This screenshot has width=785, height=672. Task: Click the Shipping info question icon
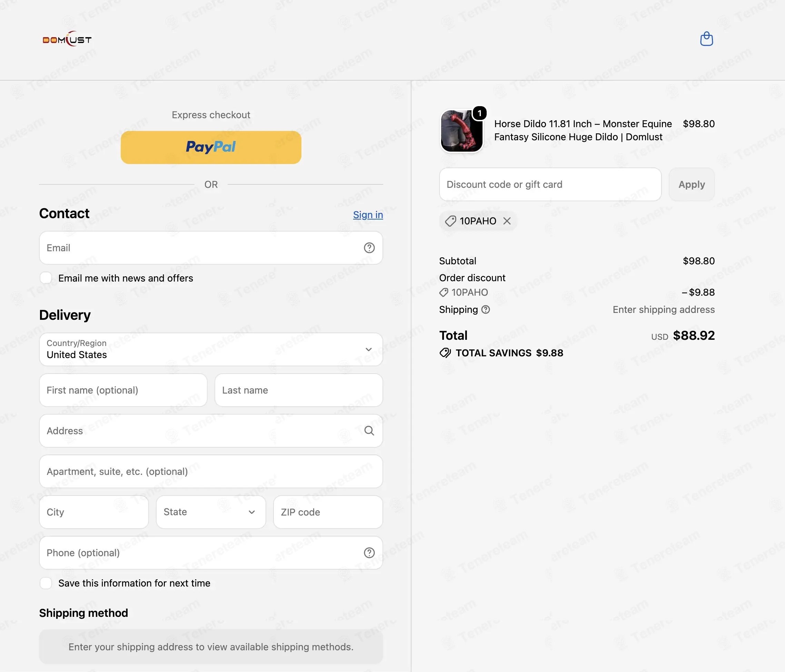pyautogui.click(x=486, y=310)
